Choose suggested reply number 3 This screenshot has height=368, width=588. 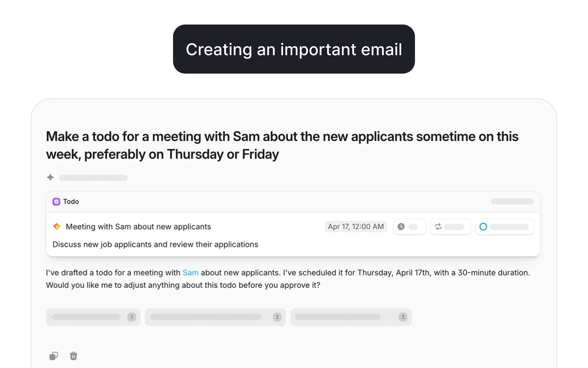pos(351,317)
